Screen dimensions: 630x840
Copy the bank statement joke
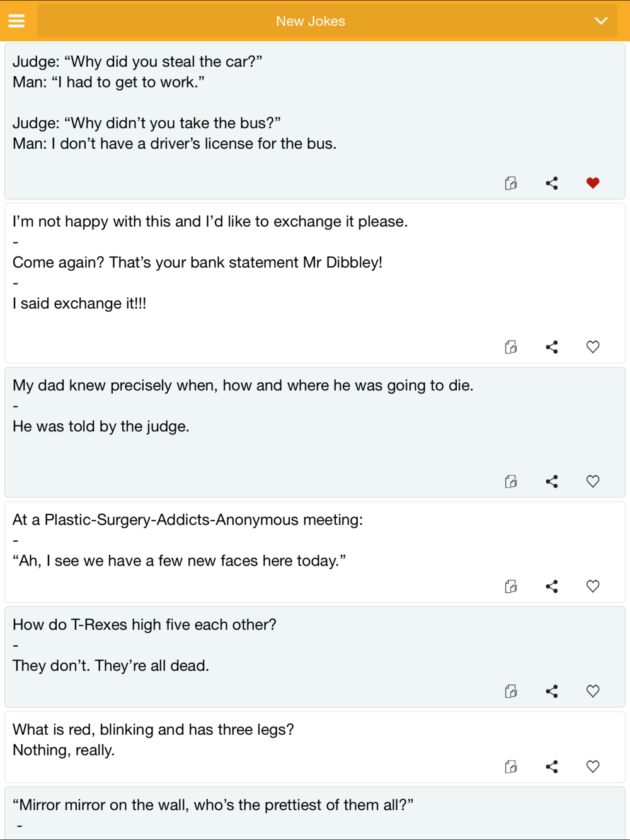511,347
